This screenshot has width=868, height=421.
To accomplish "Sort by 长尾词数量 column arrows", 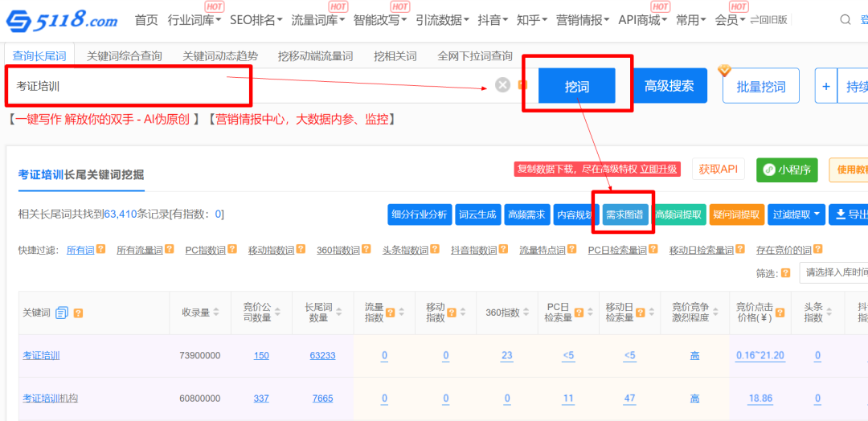I will click(339, 313).
